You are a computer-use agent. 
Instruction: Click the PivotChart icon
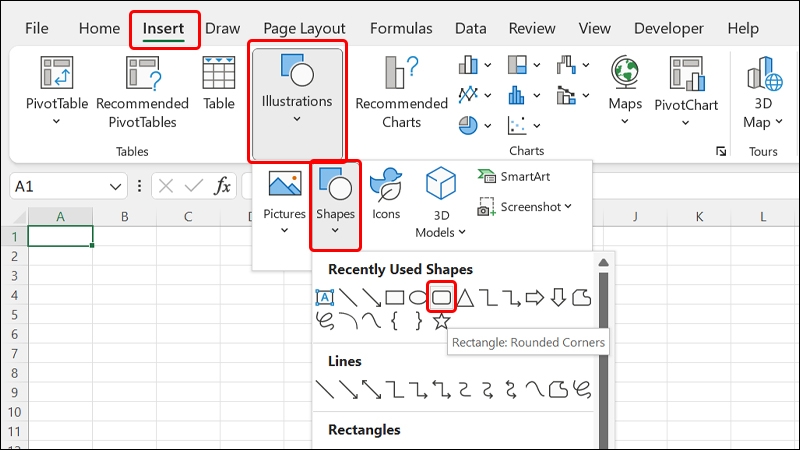click(687, 73)
